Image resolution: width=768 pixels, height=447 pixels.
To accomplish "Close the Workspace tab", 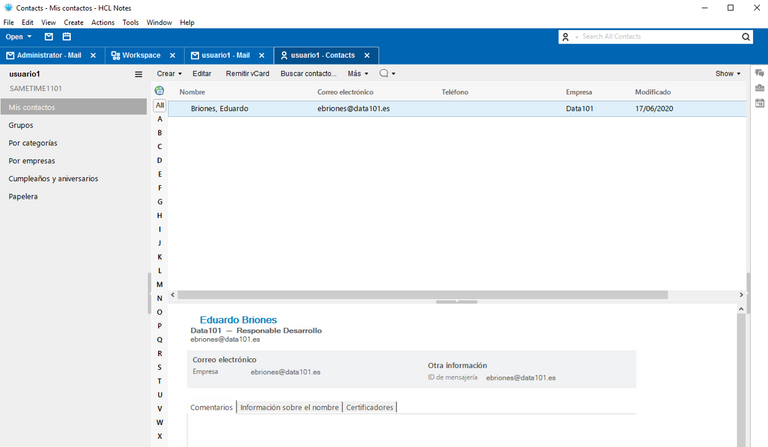I will point(172,55).
